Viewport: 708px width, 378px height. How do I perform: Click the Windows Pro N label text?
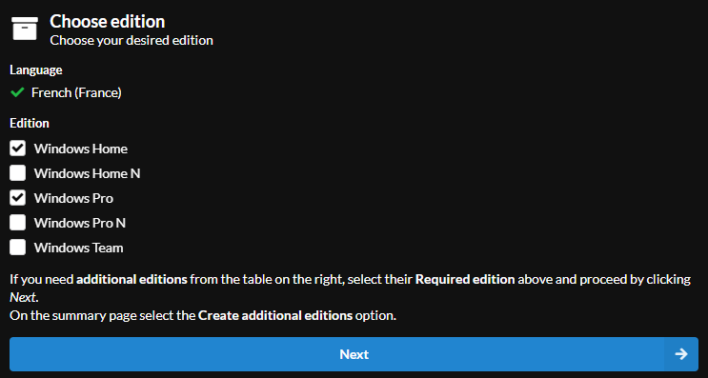click(79, 223)
